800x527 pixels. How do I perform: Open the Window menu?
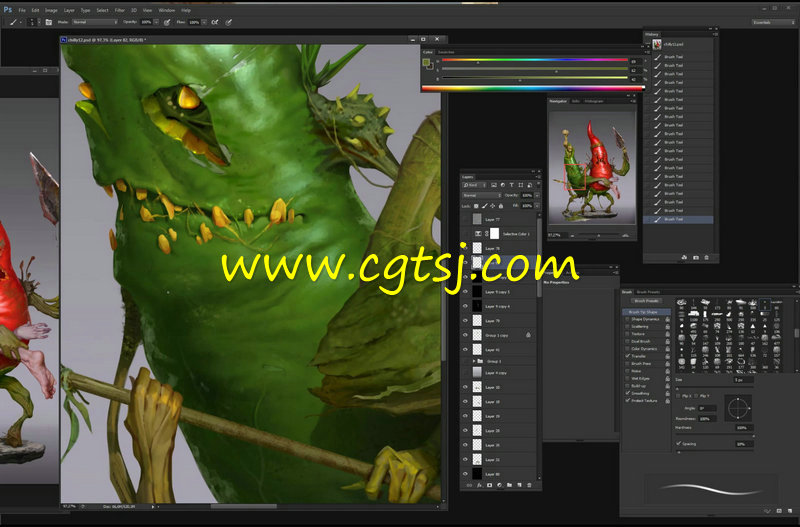(166, 10)
